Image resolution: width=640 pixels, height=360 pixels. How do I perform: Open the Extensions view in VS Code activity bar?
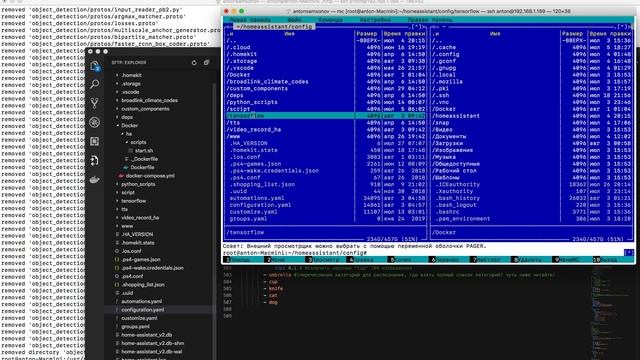click(x=94, y=141)
